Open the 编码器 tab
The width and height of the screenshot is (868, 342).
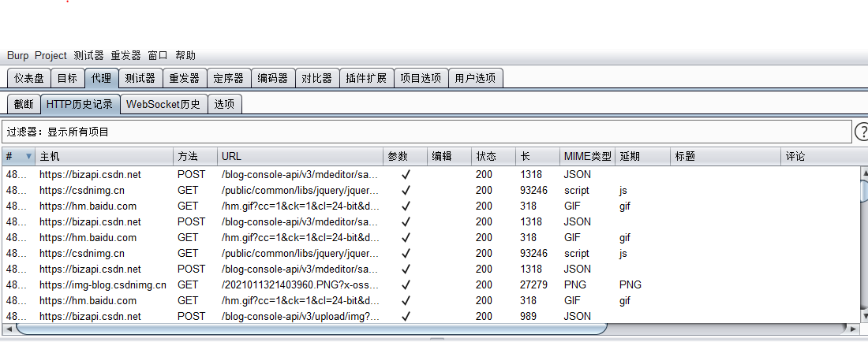273,78
